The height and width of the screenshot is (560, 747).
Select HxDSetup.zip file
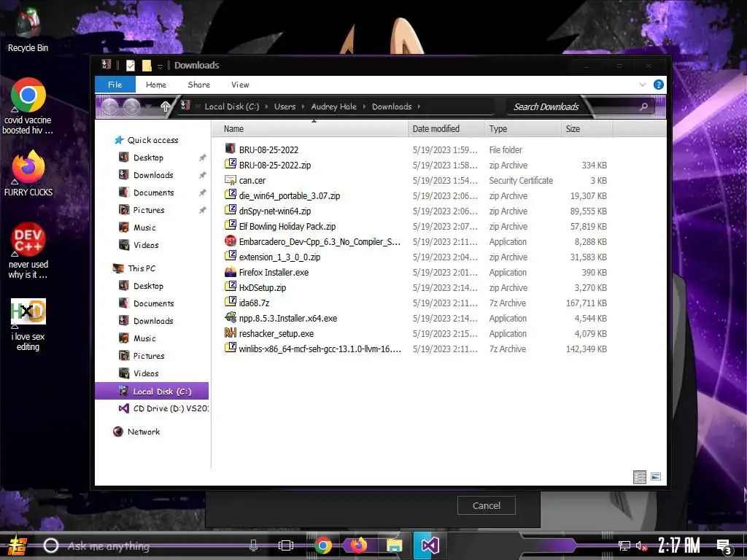pos(255,287)
